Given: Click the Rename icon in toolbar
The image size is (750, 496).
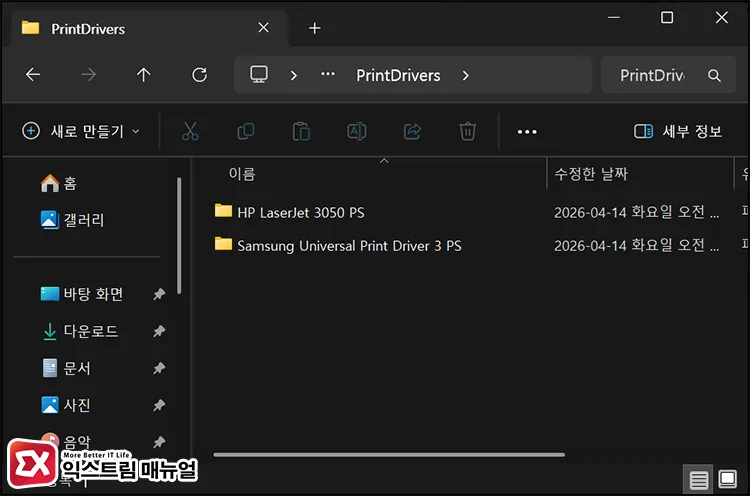Looking at the screenshot, I should point(357,131).
